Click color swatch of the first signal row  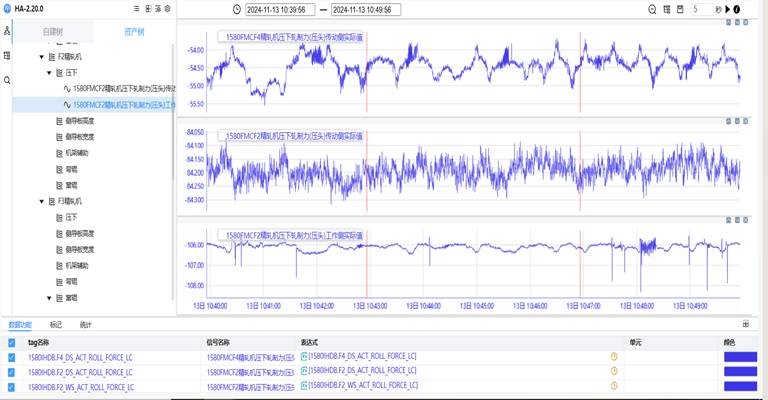pyautogui.click(x=740, y=356)
